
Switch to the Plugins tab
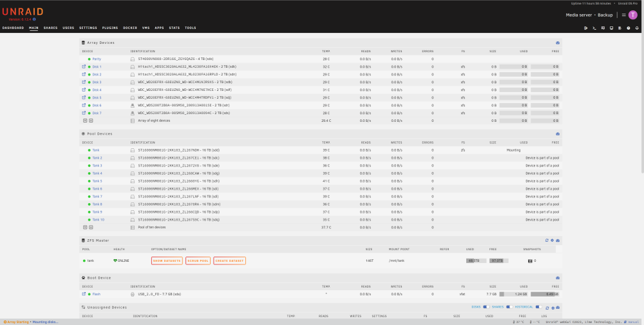(x=110, y=28)
